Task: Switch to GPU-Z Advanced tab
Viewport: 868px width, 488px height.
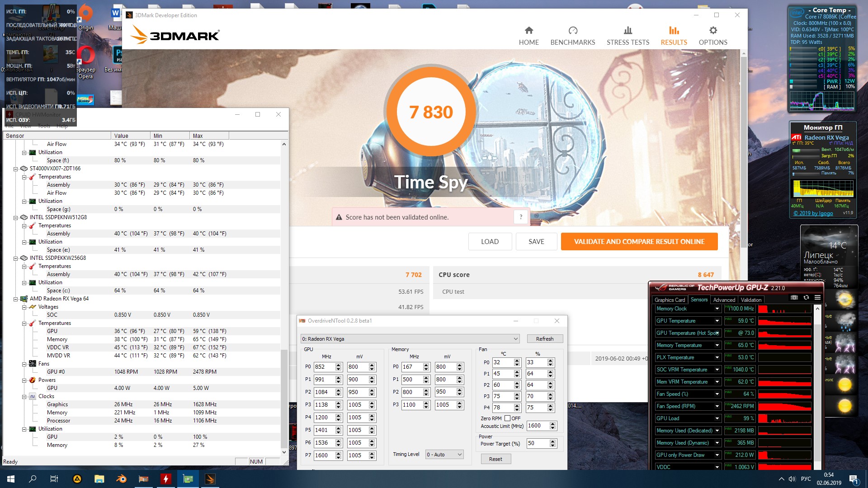Action: click(724, 300)
